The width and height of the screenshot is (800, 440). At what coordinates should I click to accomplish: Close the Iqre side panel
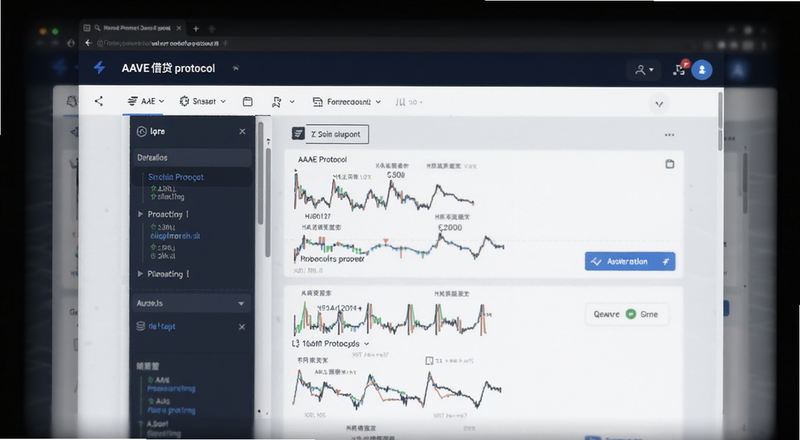242,132
